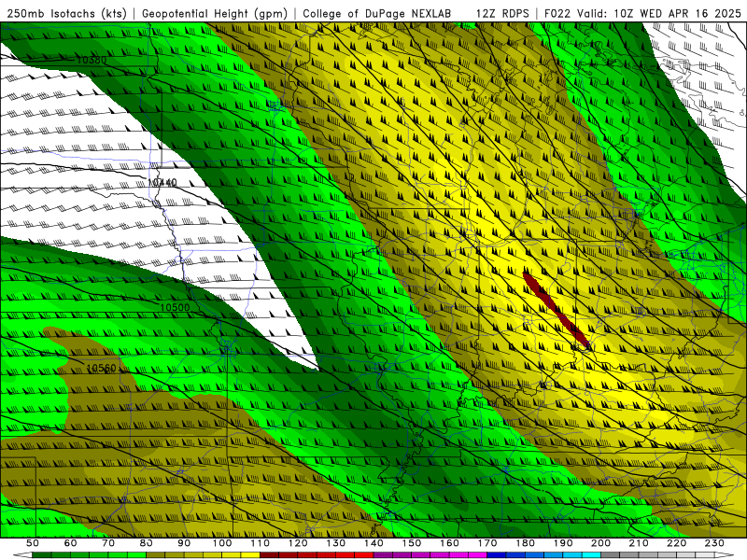
Task: Click the '12Z RDPS' model run label
Action: coord(502,14)
